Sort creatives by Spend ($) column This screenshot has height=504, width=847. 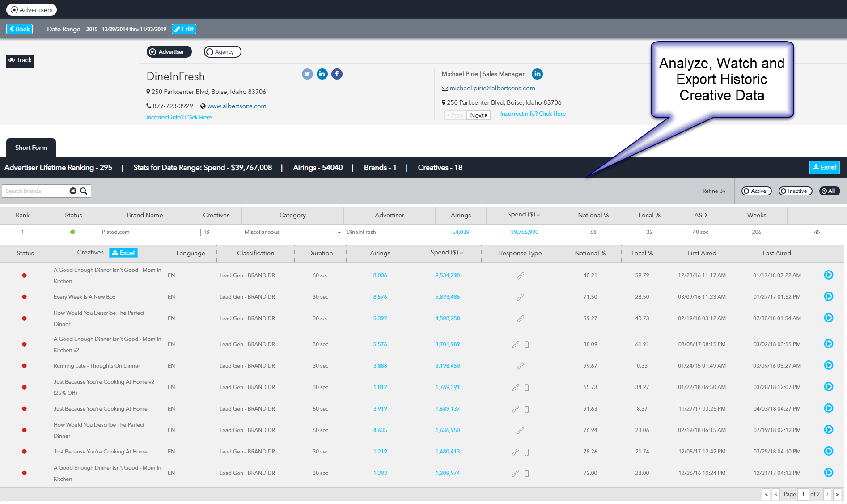pyautogui.click(x=447, y=253)
